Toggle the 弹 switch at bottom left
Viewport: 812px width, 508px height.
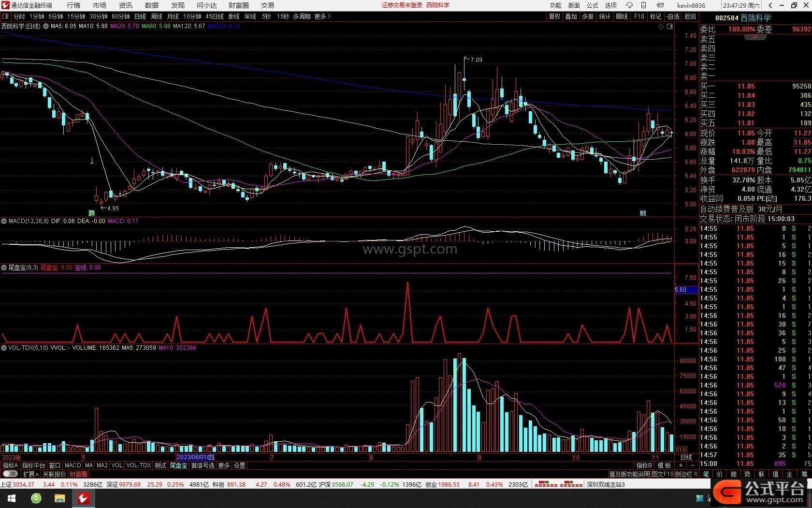click(10, 474)
